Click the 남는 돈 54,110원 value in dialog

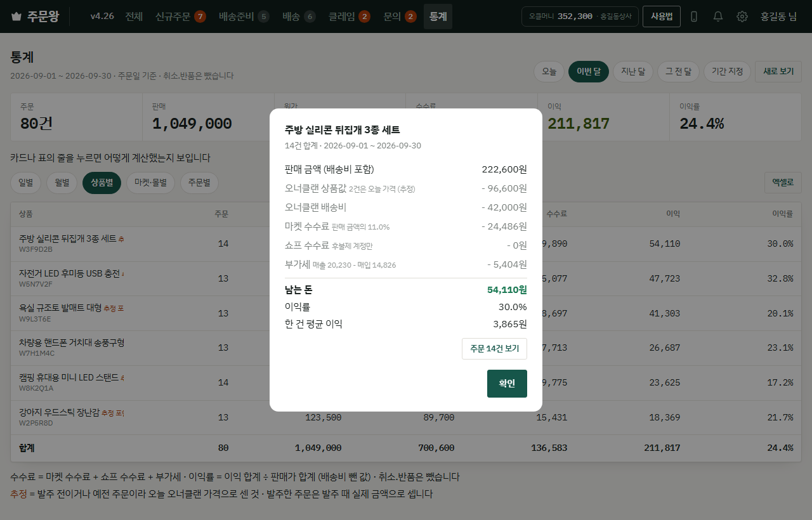tap(507, 290)
